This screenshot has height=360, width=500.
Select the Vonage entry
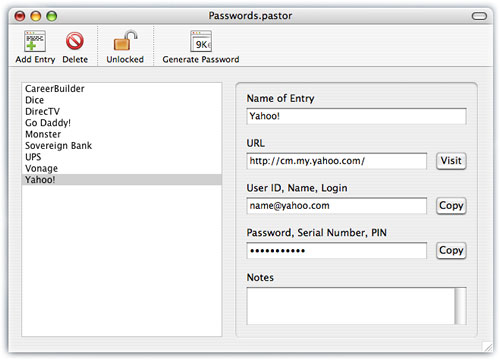click(x=122, y=168)
